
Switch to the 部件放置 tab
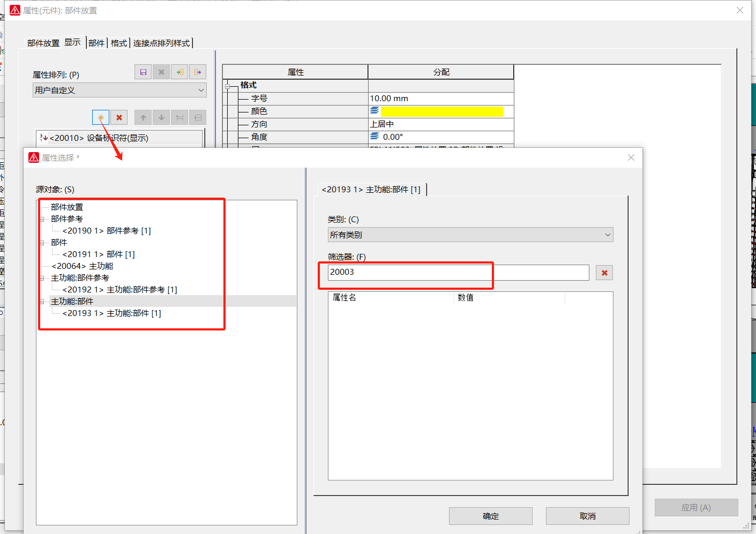tap(43, 43)
